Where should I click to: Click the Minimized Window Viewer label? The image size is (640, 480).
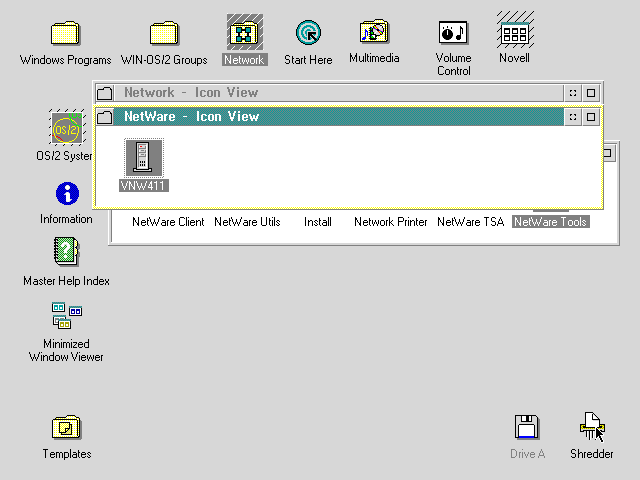click(x=66, y=351)
